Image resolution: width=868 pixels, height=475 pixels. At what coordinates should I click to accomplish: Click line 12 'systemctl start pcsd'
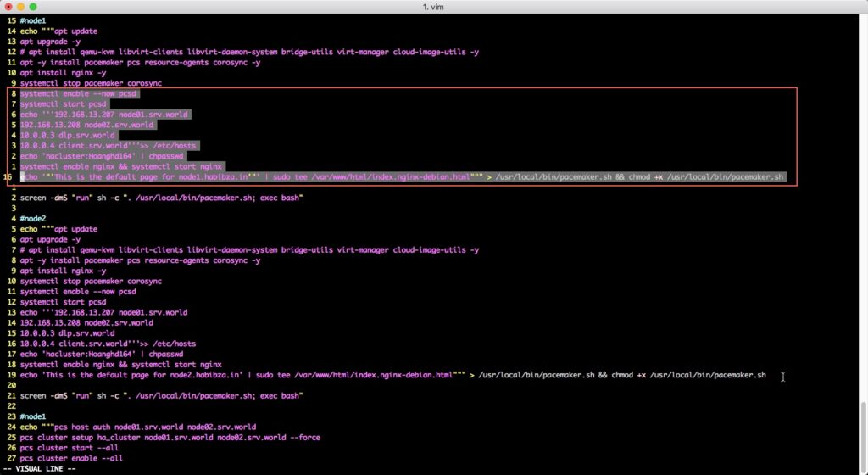(x=63, y=302)
